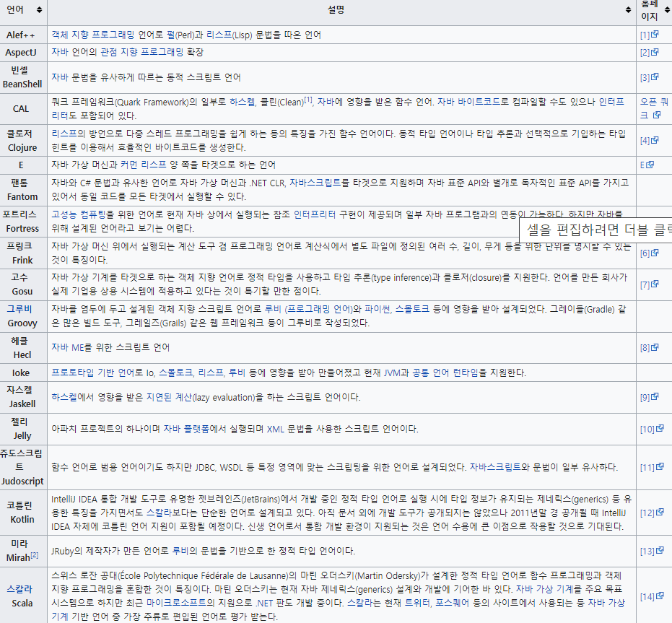
Task: Click footnote [2] next to Mirah
Action: 35,555
